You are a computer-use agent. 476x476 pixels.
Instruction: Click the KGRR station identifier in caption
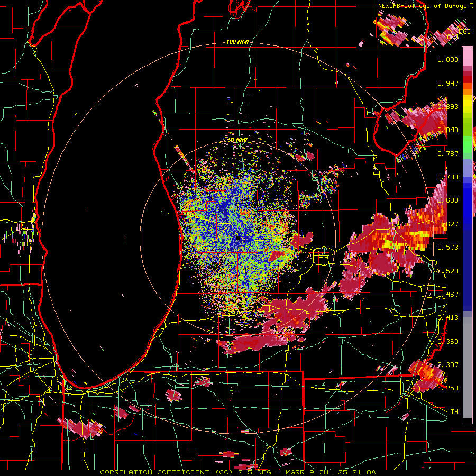[x=296, y=472]
